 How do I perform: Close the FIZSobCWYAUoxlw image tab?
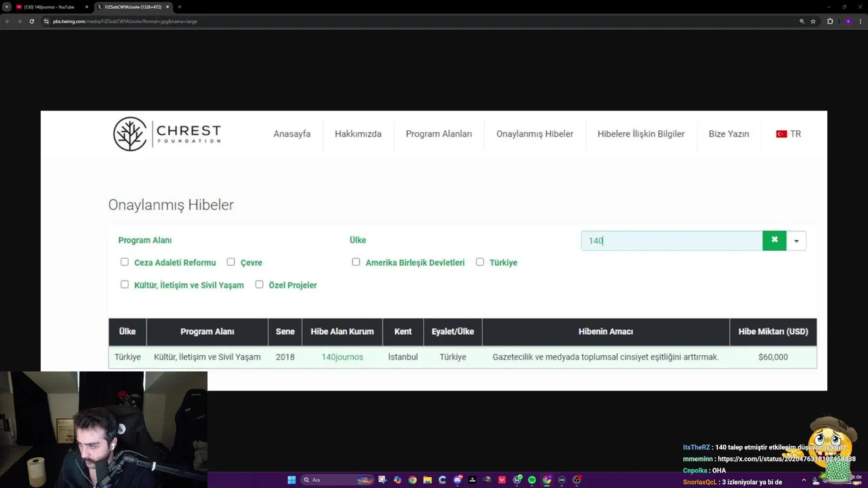click(169, 7)
